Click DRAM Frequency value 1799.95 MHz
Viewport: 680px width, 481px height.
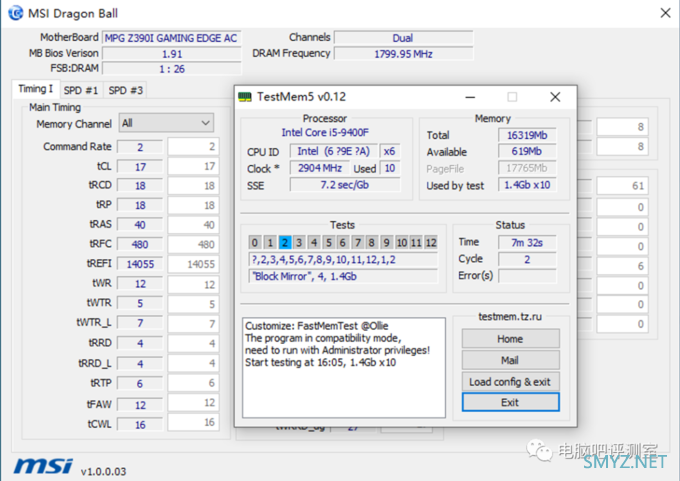(403, 54)
